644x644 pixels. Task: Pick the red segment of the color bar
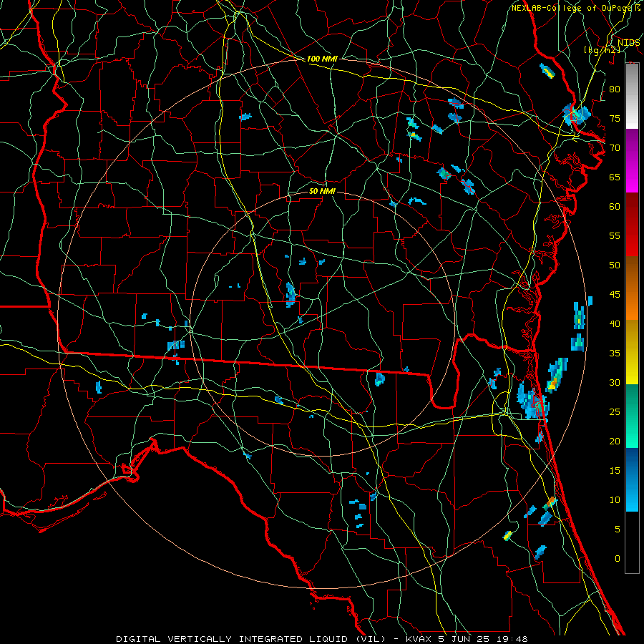[632, 225]
